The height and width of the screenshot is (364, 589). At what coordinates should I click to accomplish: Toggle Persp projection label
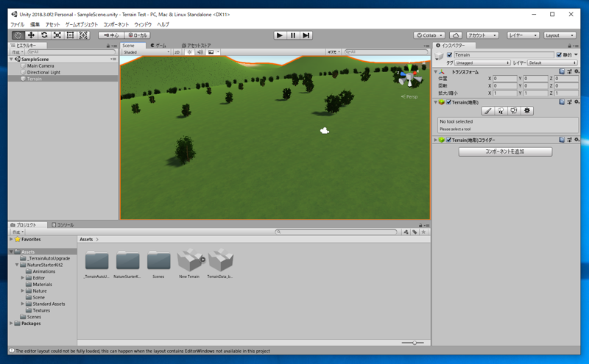409,97
